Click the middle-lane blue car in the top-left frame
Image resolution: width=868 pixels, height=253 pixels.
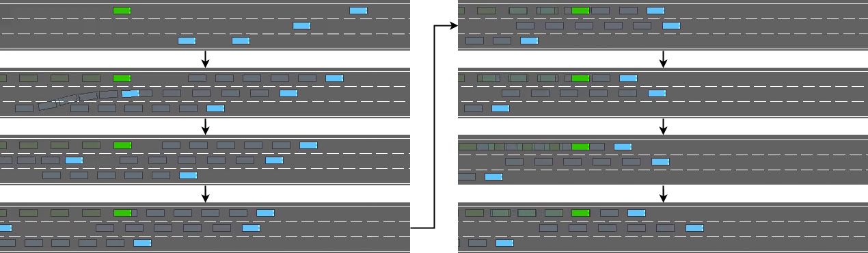[301, 26]
